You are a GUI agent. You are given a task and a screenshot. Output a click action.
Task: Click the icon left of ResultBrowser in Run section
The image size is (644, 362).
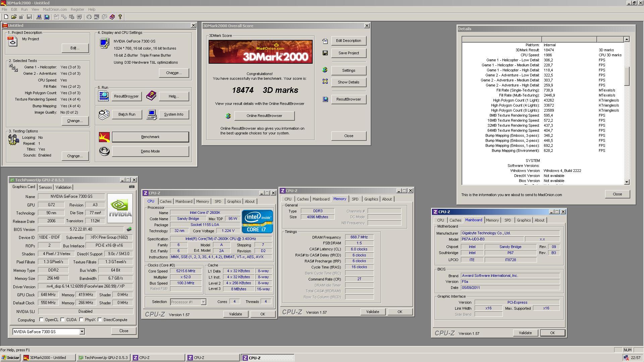click(x=103, y=96)
